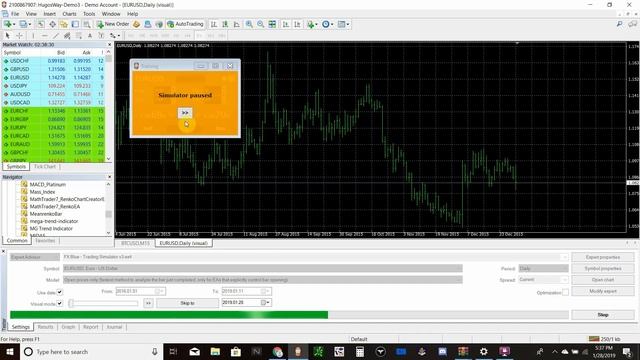Switch chart to Line Chart style
Screen dimensions: 640x360
[236, 24]
